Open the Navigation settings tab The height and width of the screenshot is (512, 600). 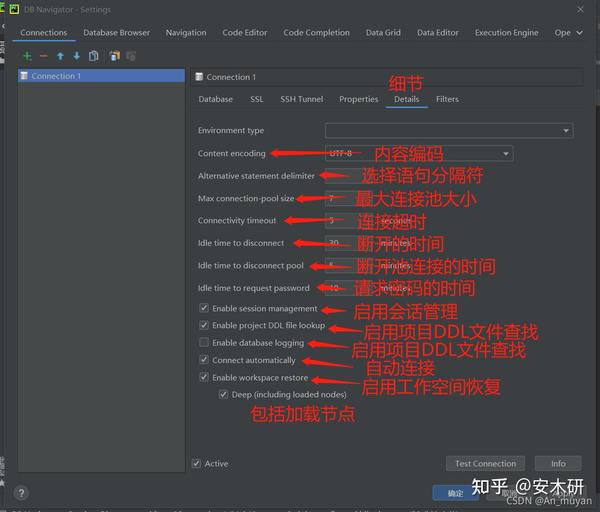point(186,33)
